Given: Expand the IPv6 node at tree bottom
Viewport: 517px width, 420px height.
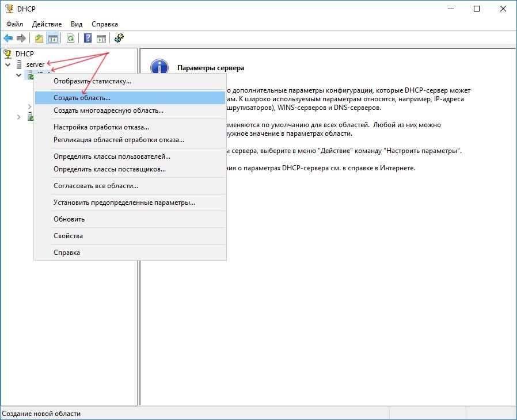Looking at the screenshot, I should click(18, 117).
